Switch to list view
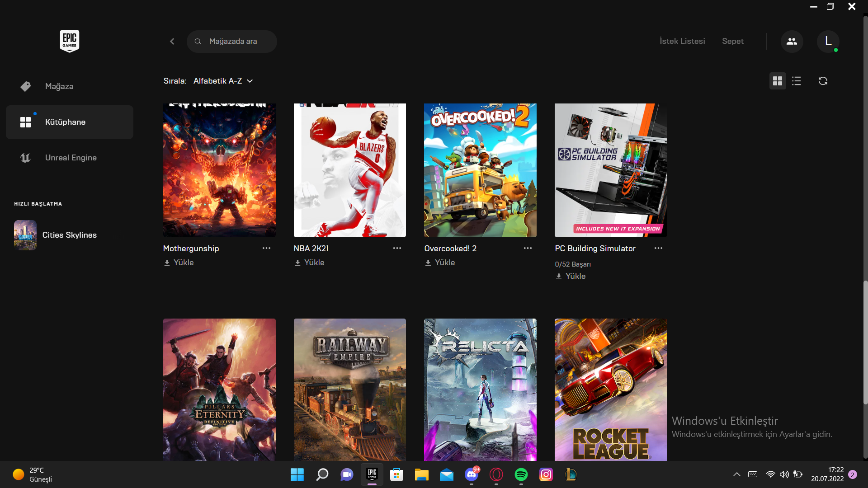868x488 pixels. [797, 81]
